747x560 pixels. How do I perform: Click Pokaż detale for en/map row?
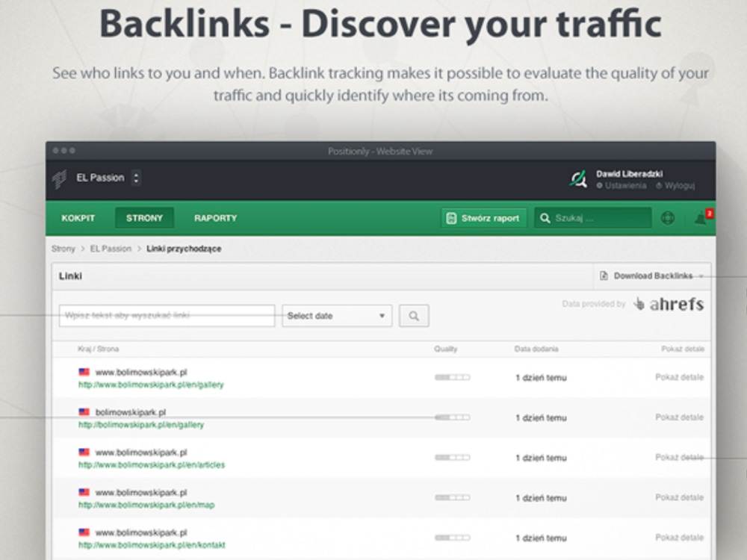pyautogui.click(x=679, y=497)
